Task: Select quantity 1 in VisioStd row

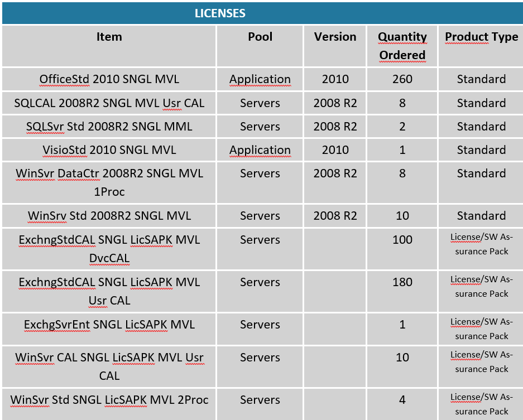Action: [x=402, y=149]
